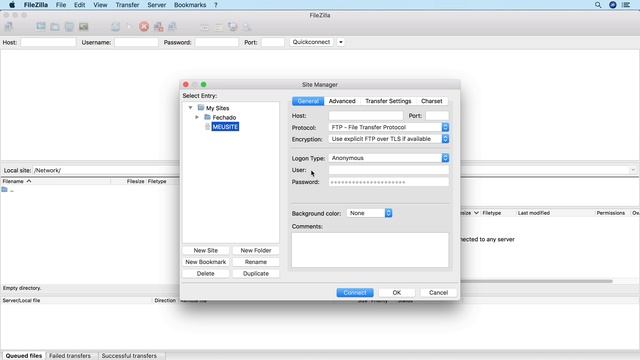Click the Comments text area
The width and height of the screenshot is (640, 360).
pos(370,250)
